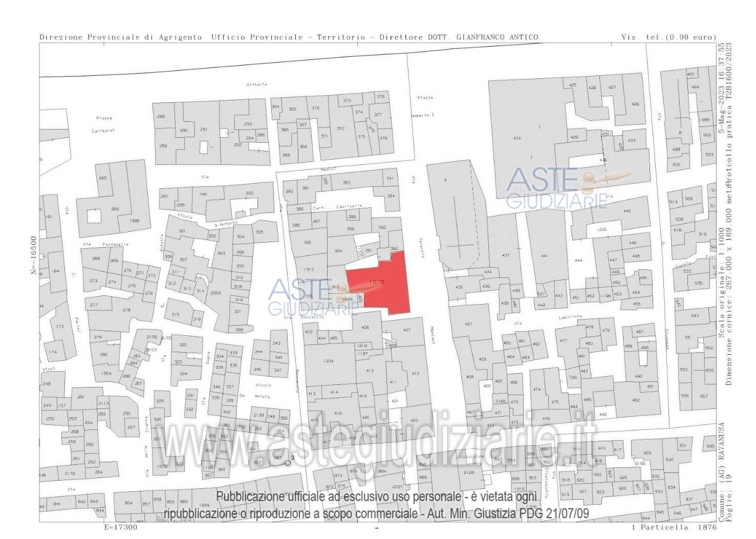Click the red highlighted parcel 1876
The image size is (756, 539).
click(381, 284)
